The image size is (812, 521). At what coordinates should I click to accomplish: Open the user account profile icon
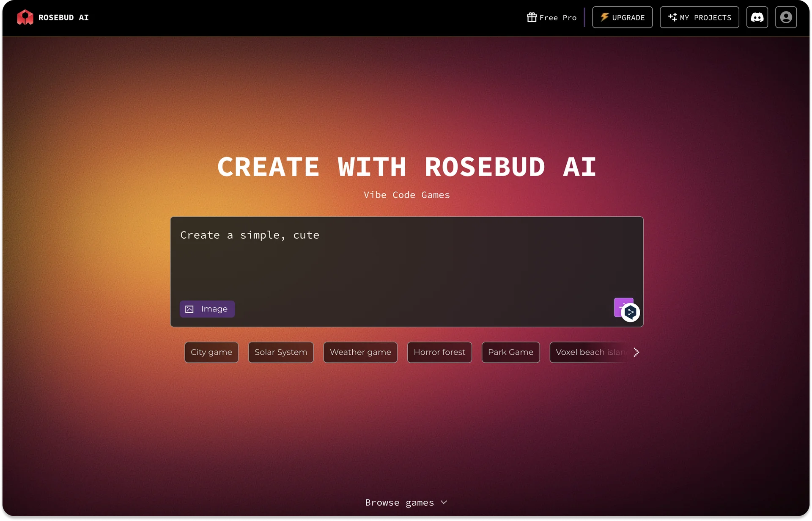tap(786, 17)
